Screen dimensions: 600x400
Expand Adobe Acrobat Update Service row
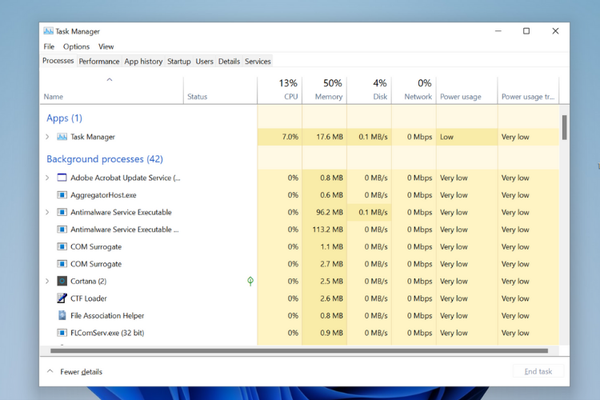pyautogui.click(x=47, y=178)
